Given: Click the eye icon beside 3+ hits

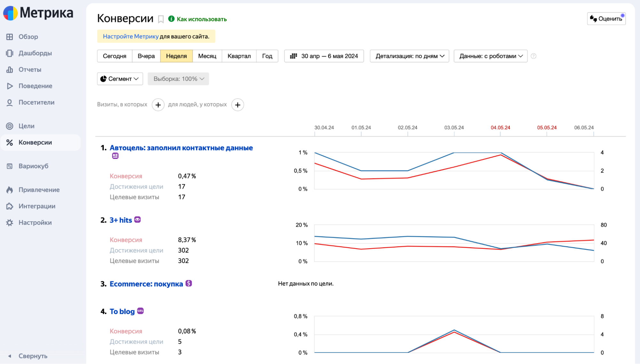Looking at the screenshot, I should click(137, 220).
